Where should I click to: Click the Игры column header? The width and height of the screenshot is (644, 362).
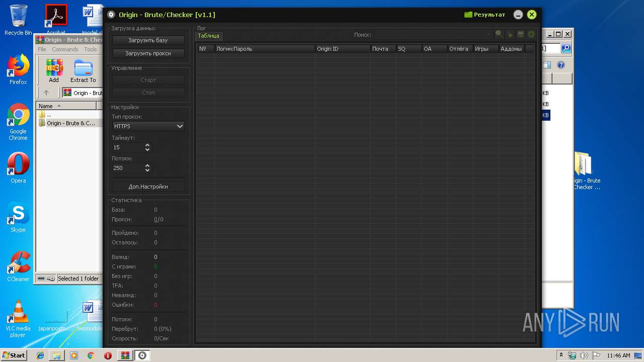tap(486, 49)
